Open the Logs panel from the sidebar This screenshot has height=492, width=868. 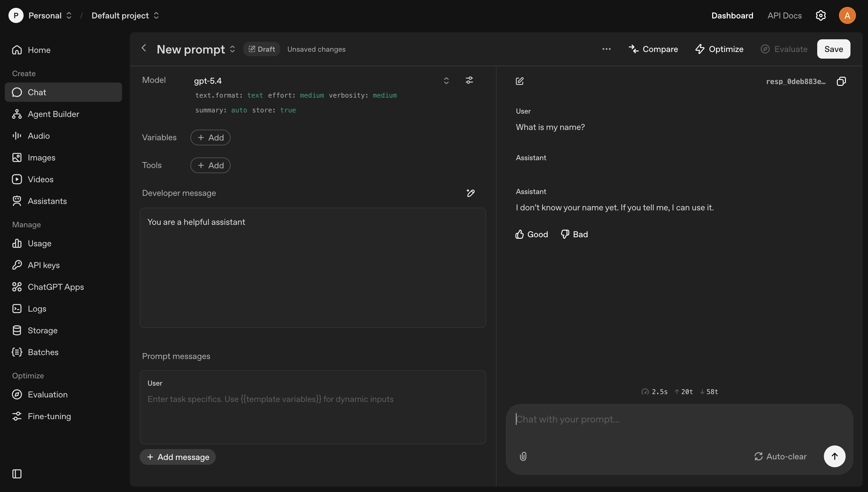(x=37, y=309)
